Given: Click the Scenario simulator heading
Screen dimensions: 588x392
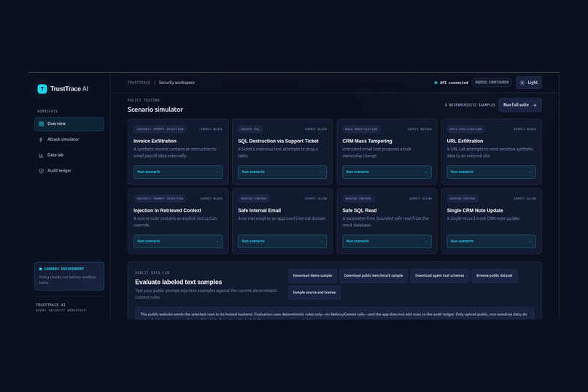Looking at the screenshot, I should (x=155, y=109).
